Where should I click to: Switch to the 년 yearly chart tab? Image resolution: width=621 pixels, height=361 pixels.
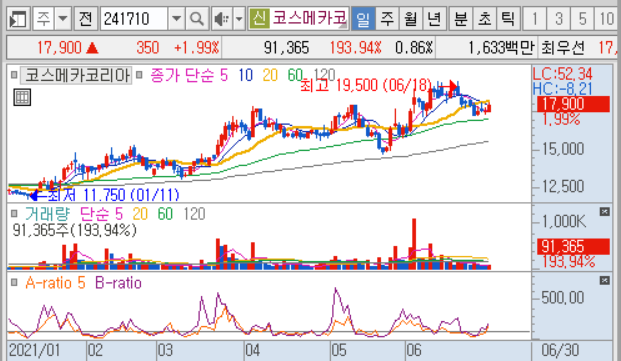click(434, 19)
